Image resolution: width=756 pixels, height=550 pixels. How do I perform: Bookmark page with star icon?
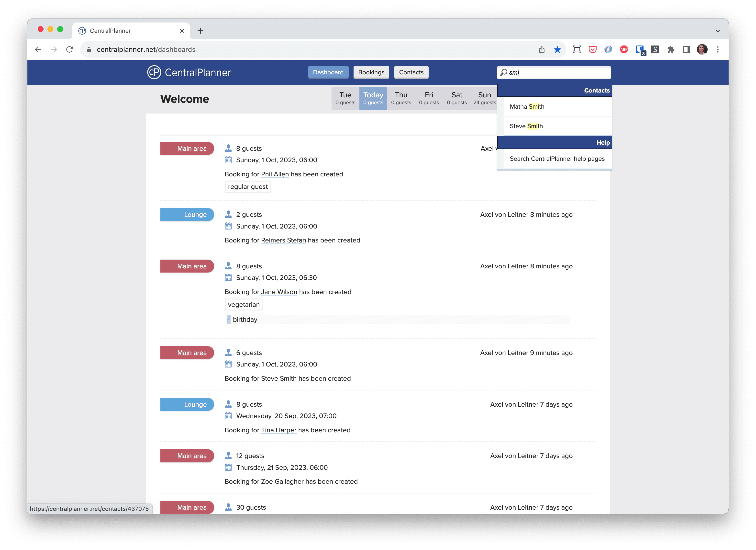pyautogui.click(x=557, y=49)
